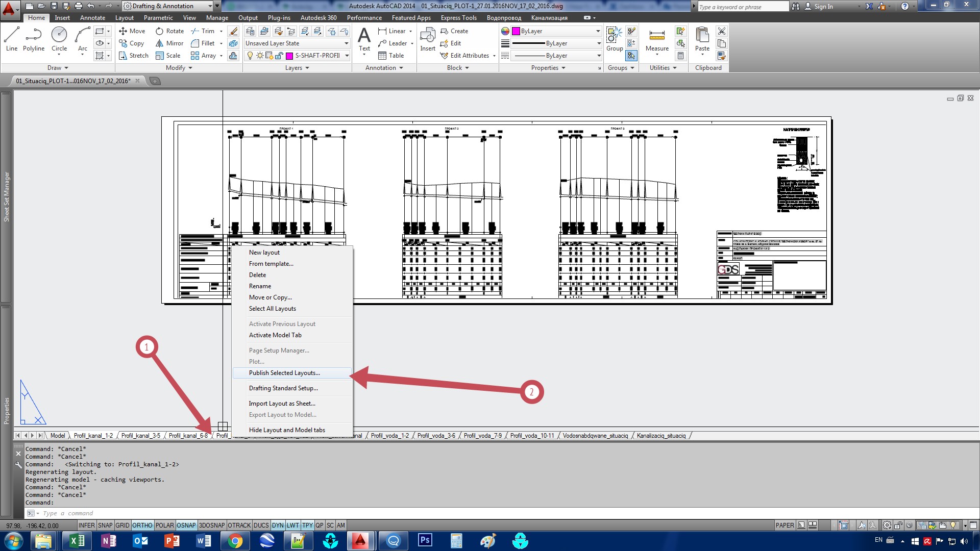This screenshot has width=980, height=551.
Task: Click the magenta ByLayer object color swatch
Action: [516, 31]
